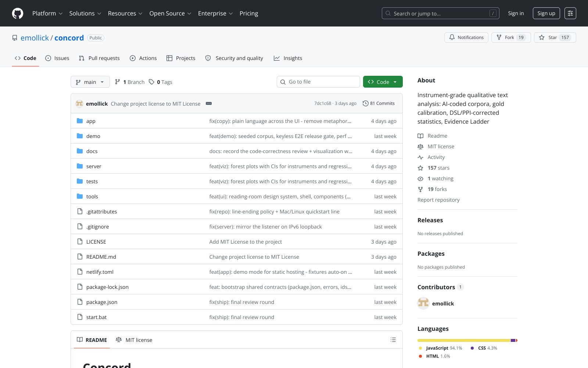
Task: Open the appearance settings icon in header
Action: coord(570,13)
